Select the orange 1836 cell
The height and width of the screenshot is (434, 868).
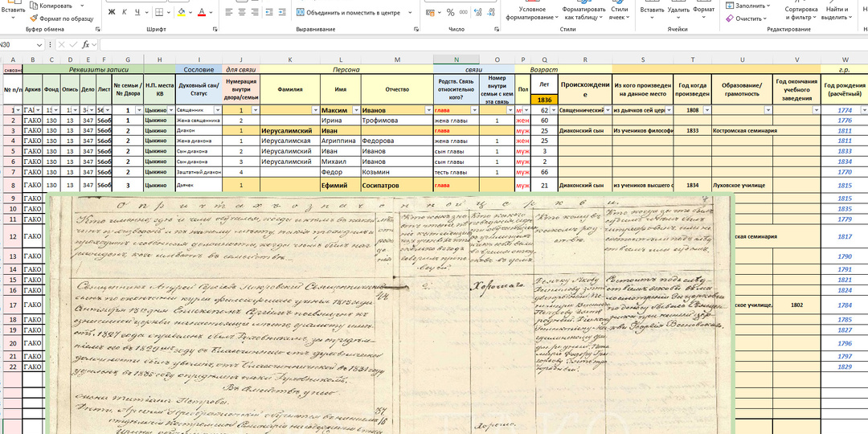(x=544, y=100)
